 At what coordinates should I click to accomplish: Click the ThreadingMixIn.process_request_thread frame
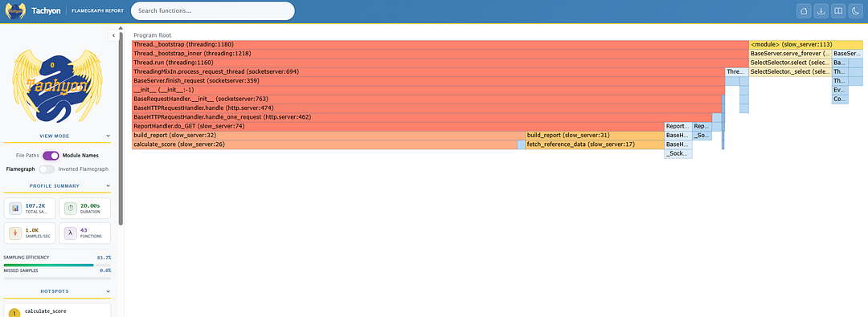click(428, 72)
